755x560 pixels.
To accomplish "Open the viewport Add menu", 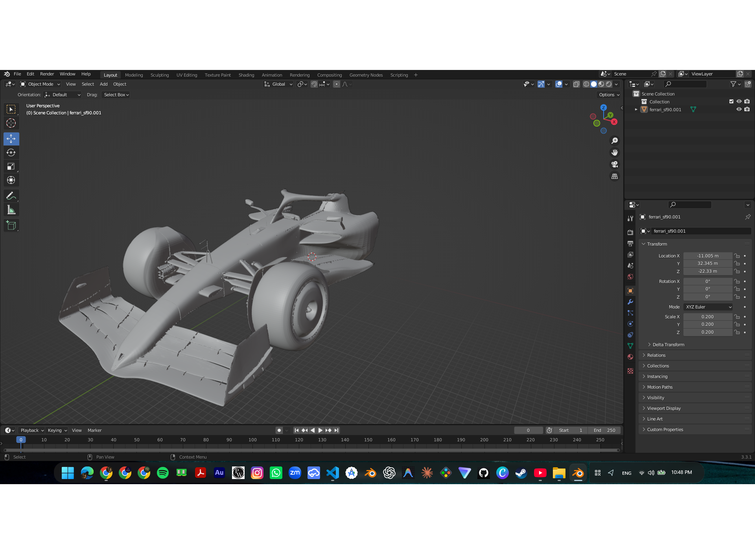I will [x=104, y=84].
